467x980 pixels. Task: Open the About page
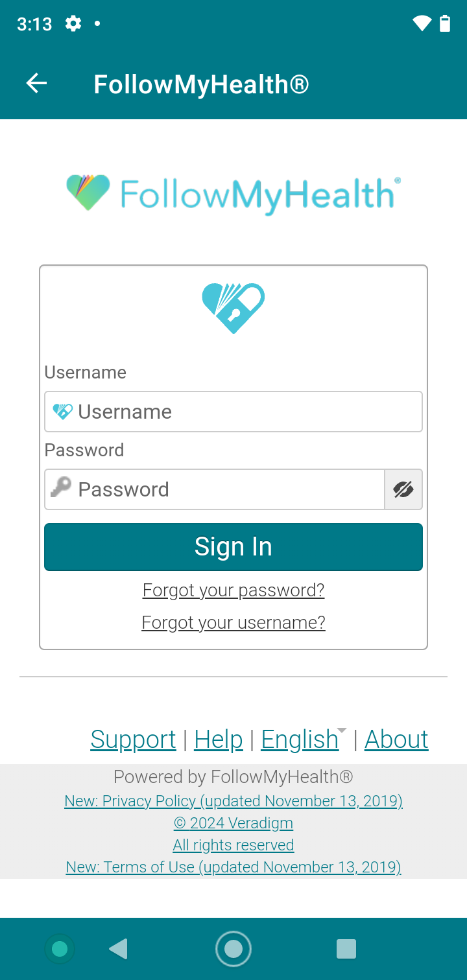pos(396,738)
